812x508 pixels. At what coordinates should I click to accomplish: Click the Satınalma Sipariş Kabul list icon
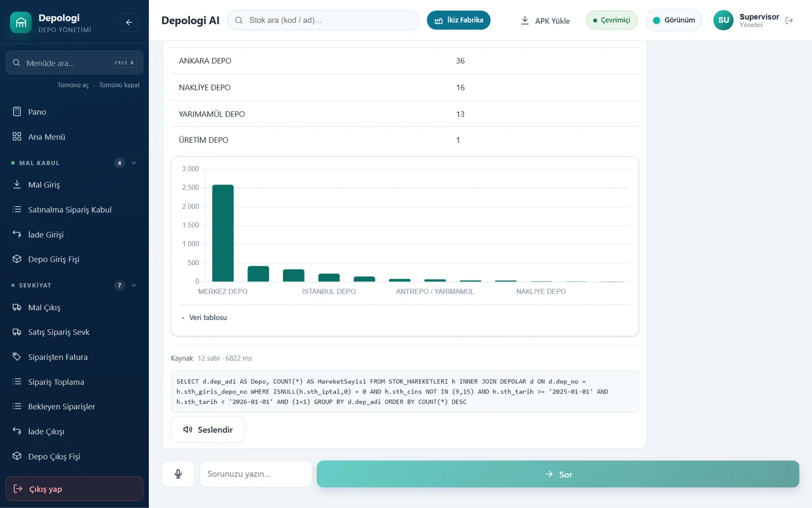click(x=17, y=209)
